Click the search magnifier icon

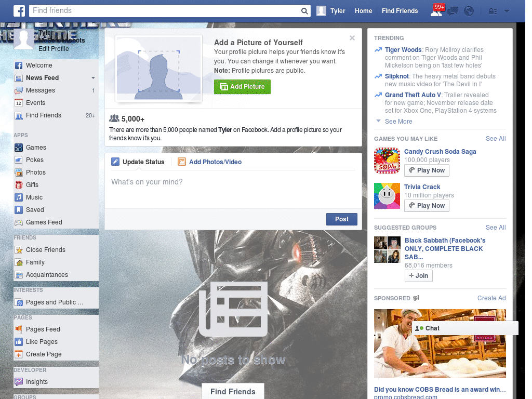point(304,11)
